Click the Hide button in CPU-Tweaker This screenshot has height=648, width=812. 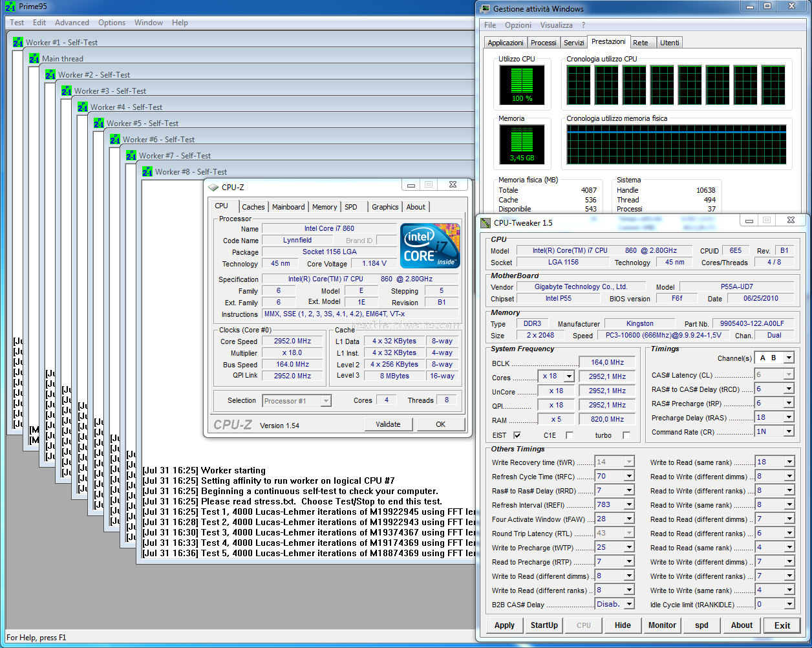(x=623, y=625)
